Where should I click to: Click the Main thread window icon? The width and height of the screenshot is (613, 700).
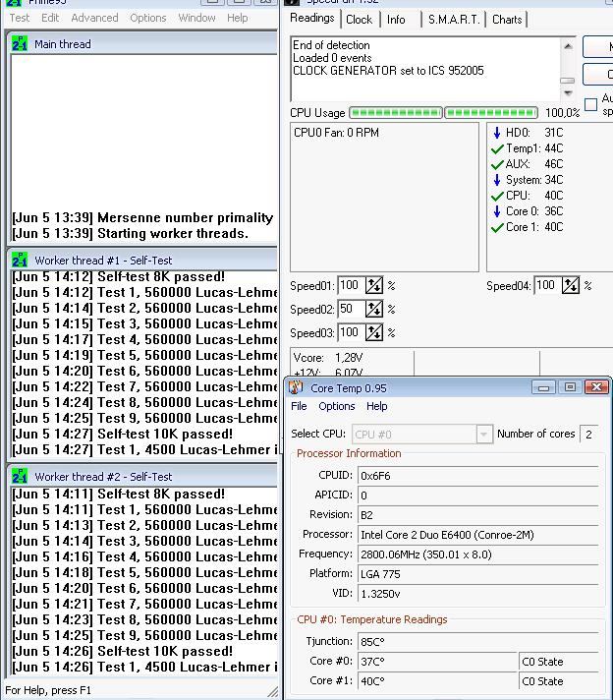(x=20, y=43)
